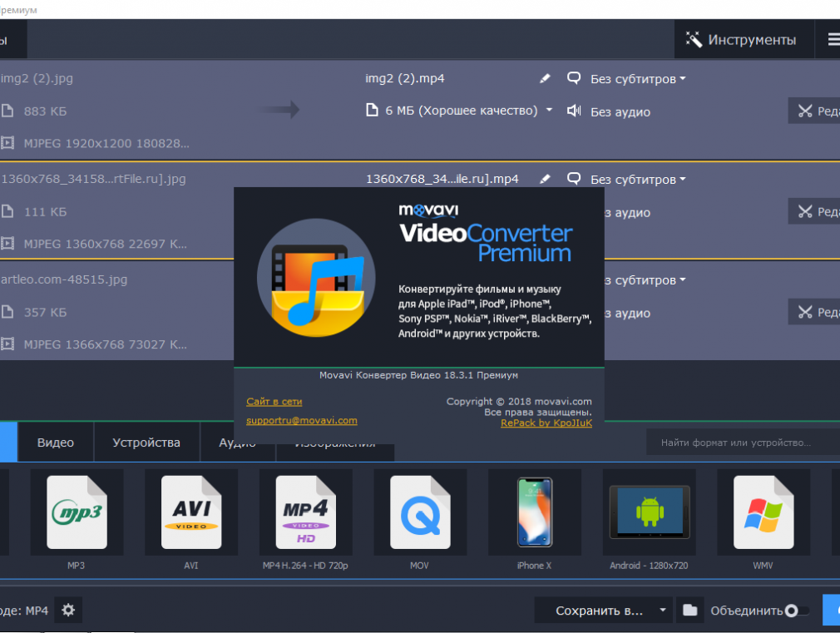Rename output 1360x768_34...ile.ru].mp4 with pencil icon
Viewport: 840px width, 633px height.
[545, 179]
